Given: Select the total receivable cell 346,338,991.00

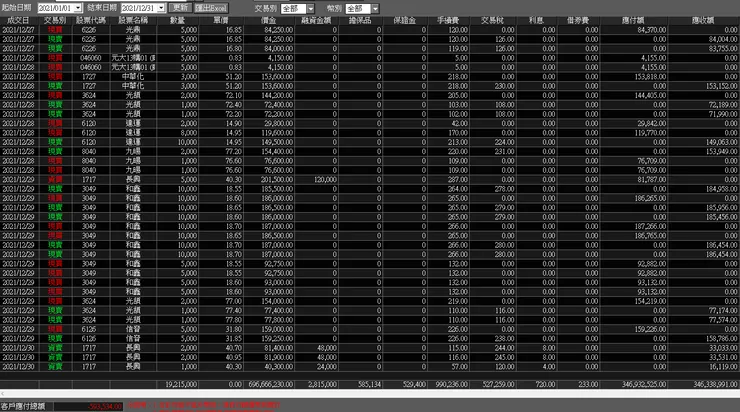Looking at the screenshot, I should (704, 385).
